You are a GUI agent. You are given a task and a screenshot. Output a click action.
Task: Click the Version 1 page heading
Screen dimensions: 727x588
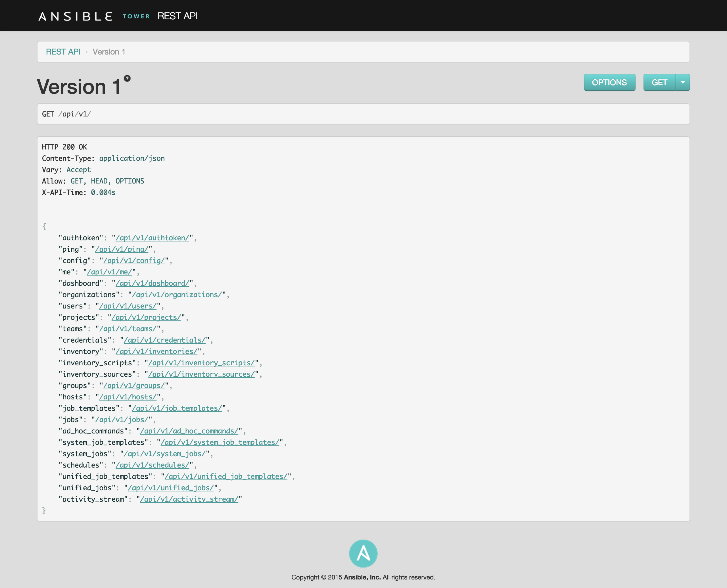(x=79, y=86)
